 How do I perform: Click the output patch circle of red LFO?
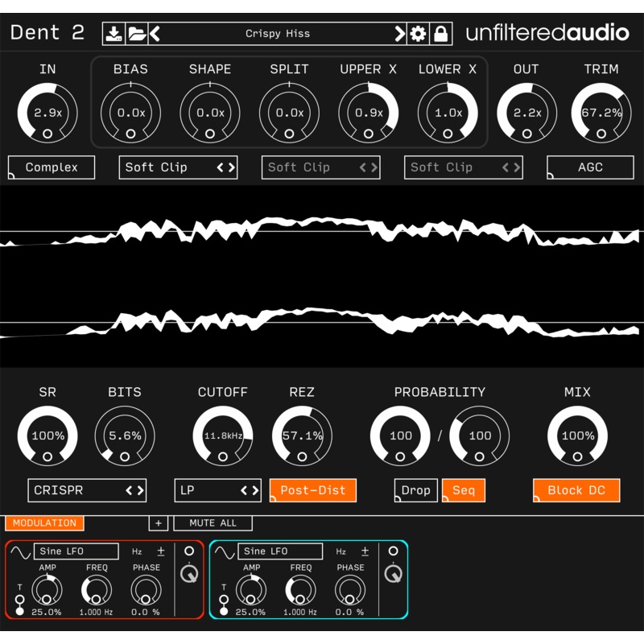(189, 551)
